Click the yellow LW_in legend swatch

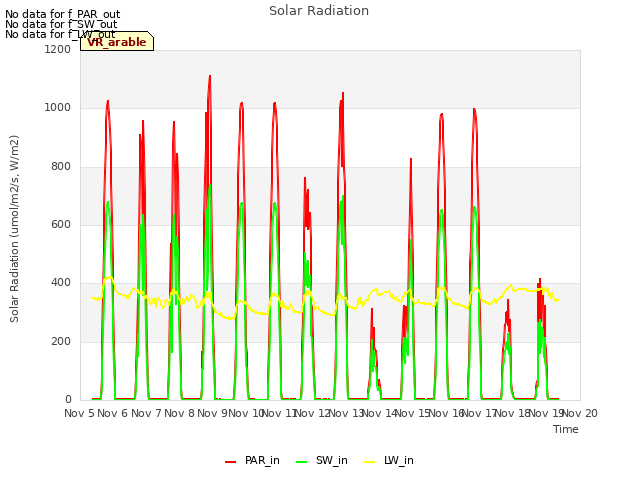[x=369, y=462]
